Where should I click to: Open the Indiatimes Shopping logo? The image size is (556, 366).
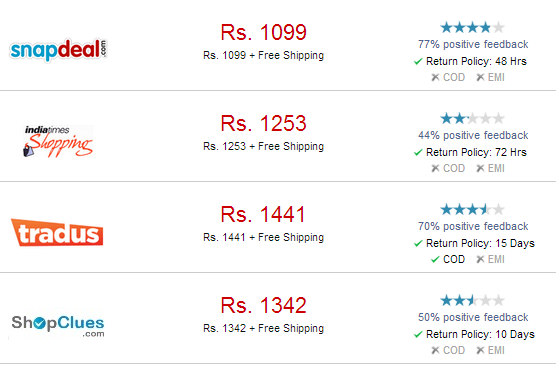59,141
